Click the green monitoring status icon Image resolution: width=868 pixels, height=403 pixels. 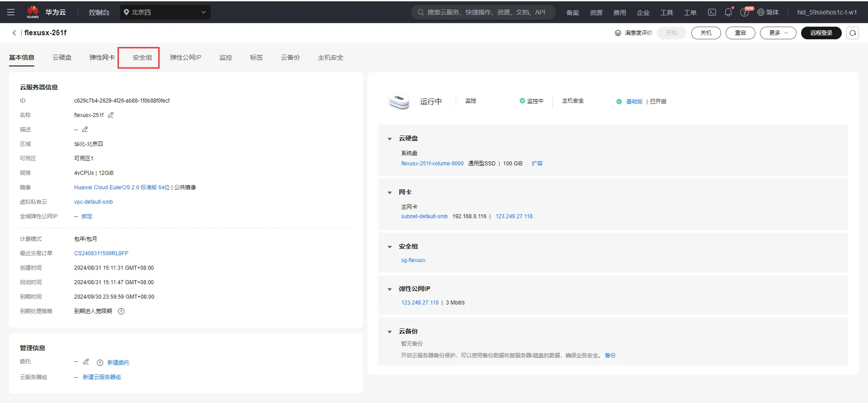[x=522, y=101]
